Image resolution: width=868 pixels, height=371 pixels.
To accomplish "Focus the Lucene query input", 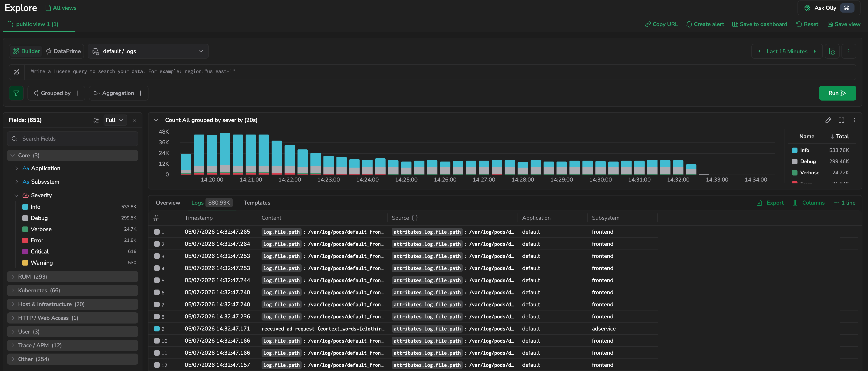I will [440, 72].
